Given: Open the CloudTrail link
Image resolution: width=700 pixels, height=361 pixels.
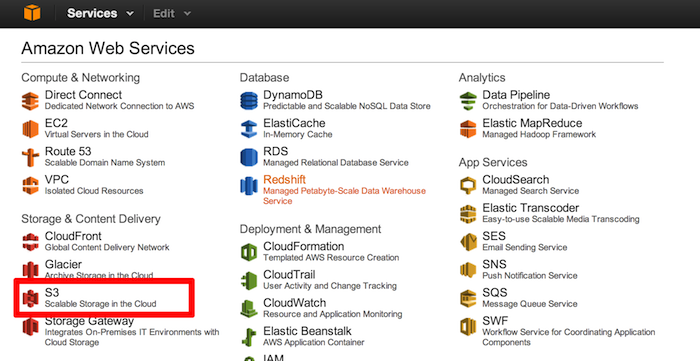Looking at the screenshot, I should pos(289,275).
